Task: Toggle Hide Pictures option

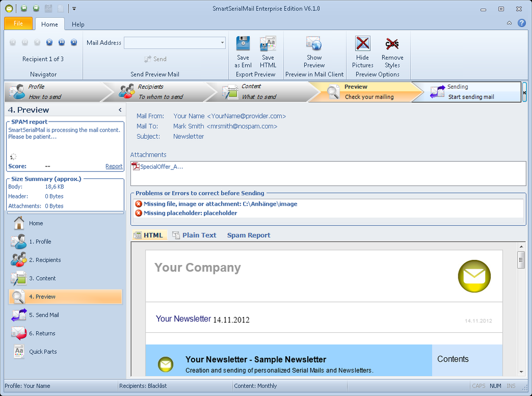Action: [362, 52]
